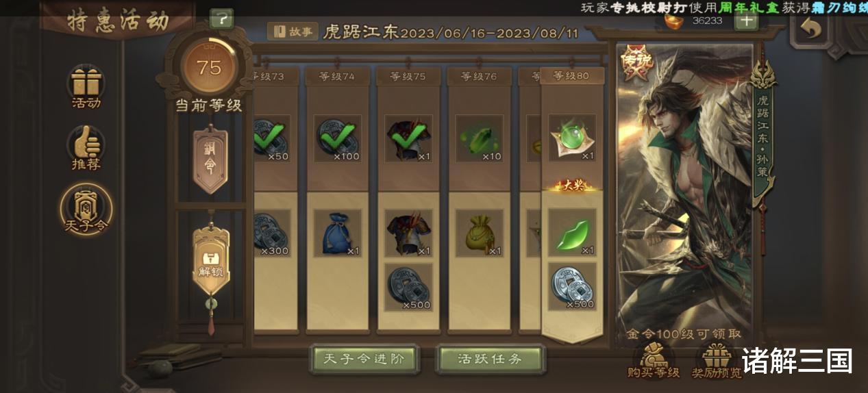
Task: Select the 推荐 thumbs-up icon
Action: pyautogui.click(x=86, y=144)
